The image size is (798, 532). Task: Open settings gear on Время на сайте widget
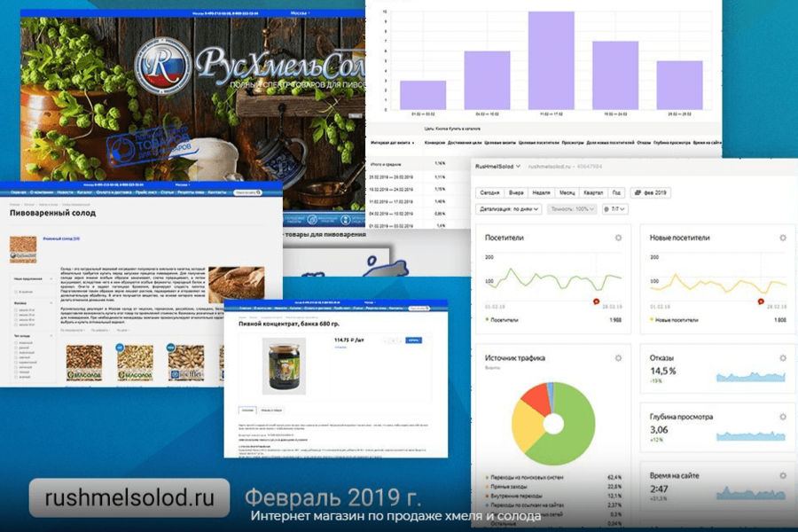(783, 475)
